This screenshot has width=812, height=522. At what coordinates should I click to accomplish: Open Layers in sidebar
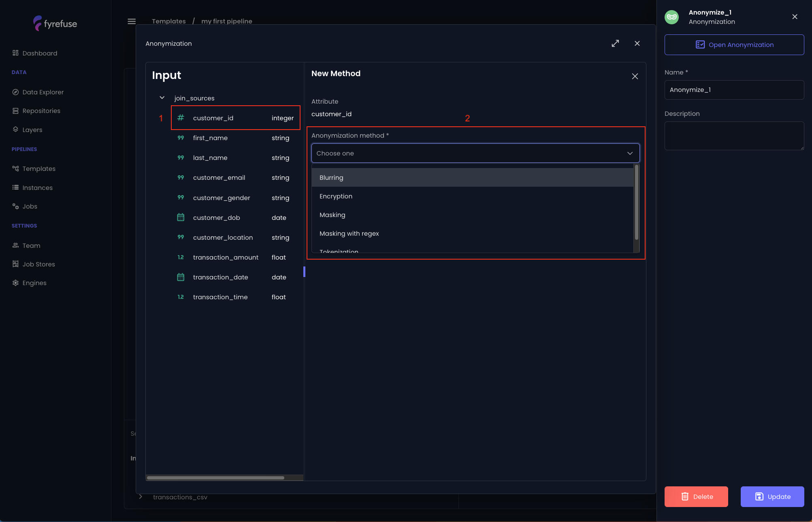click(32, 130)
